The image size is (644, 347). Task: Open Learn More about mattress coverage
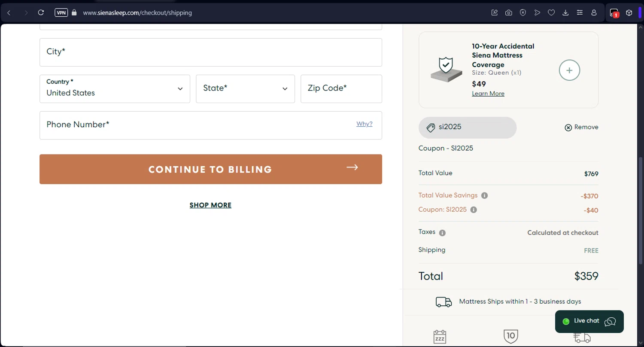[x=488, y=94]
